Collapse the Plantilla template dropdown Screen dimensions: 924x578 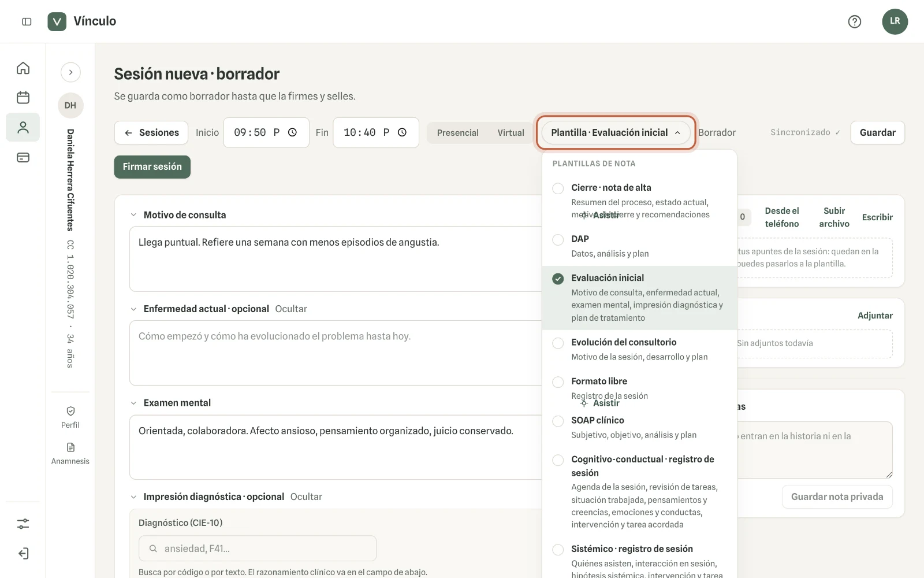[616, 132]
